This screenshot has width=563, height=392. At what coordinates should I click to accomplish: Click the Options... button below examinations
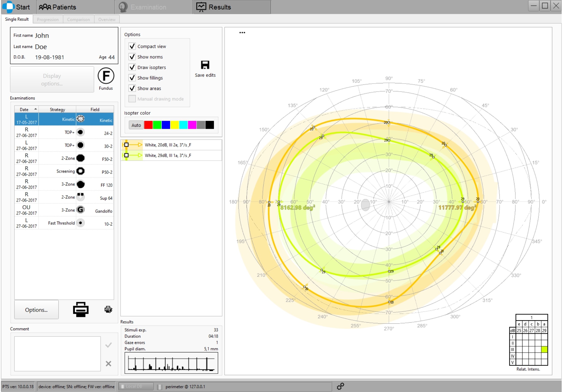tap(36, 310)
